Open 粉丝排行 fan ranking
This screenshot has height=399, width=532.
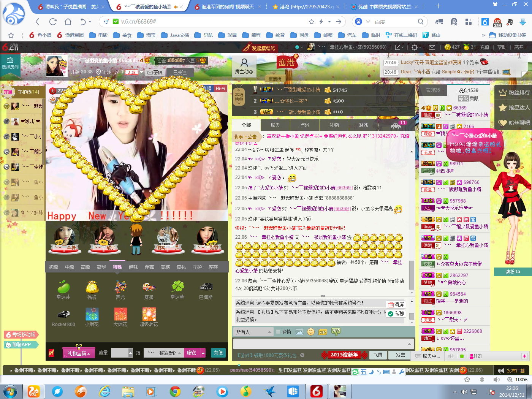tap(514, 92)
